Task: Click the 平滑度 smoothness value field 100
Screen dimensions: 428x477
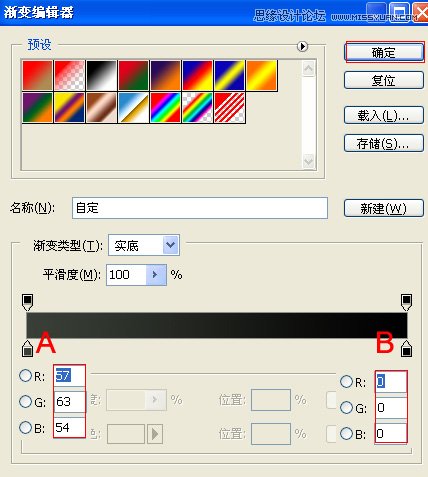Action: click(x=126, y=275)
